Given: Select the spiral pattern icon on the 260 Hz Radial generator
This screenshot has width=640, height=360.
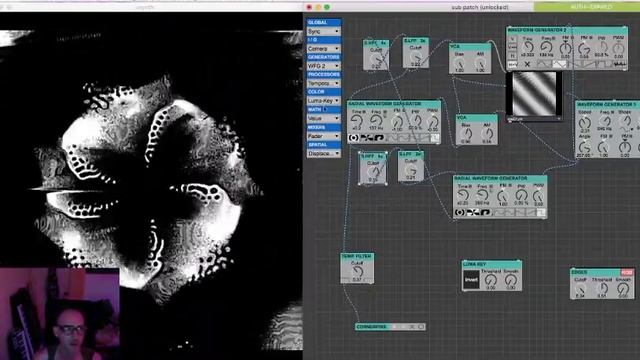Looking at the screenshot, I should (485, 212).
